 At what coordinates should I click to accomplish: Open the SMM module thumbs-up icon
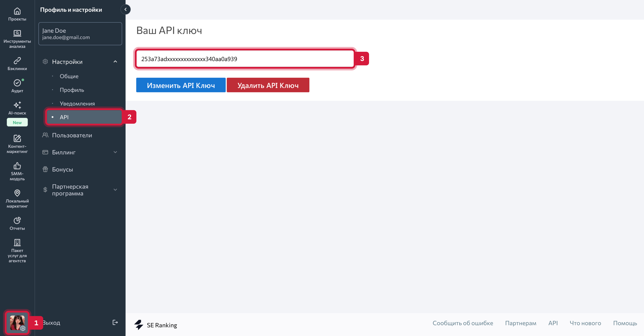17,166
